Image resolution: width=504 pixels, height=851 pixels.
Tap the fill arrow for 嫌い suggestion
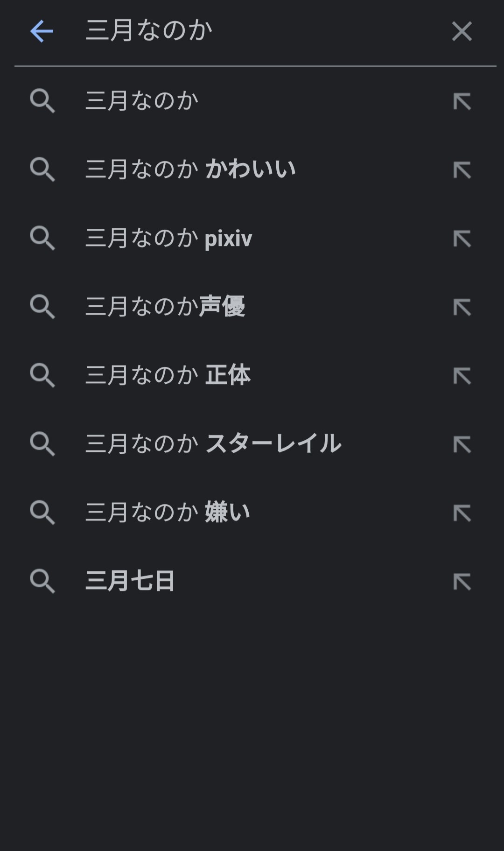462,513
